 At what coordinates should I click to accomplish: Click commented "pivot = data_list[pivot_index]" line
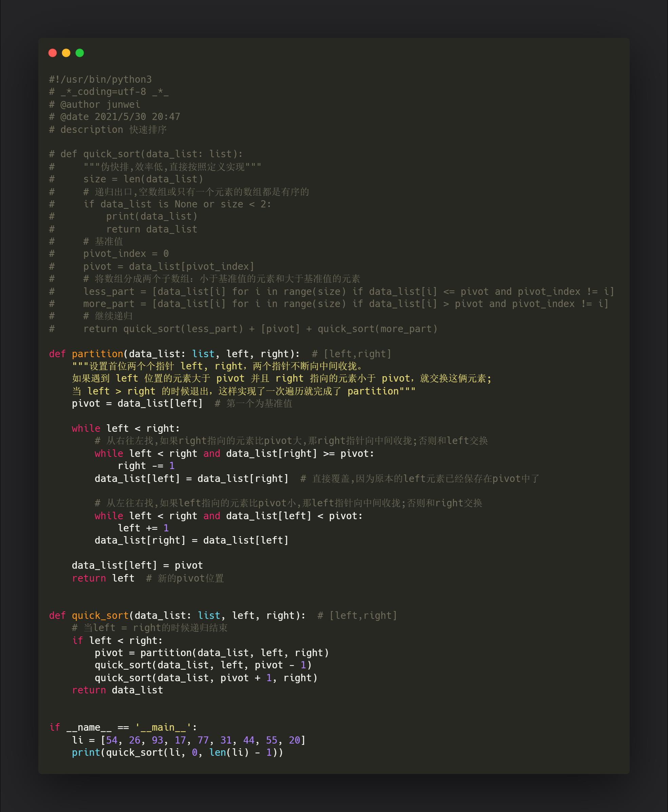coord(169,266)
